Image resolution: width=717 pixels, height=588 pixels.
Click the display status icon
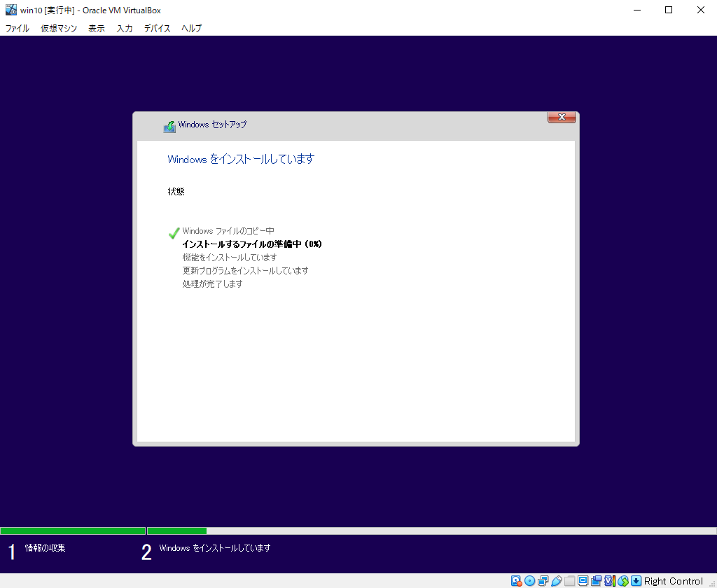583,581
